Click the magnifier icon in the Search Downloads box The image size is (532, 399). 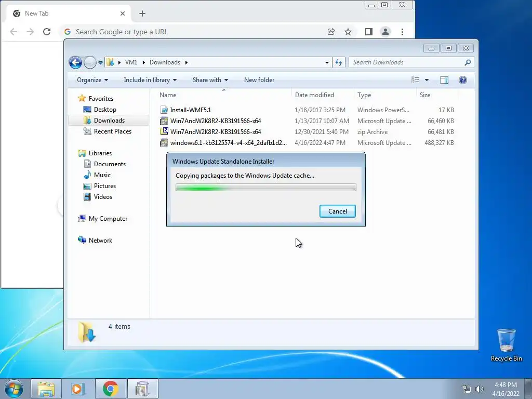pos(468,62)
